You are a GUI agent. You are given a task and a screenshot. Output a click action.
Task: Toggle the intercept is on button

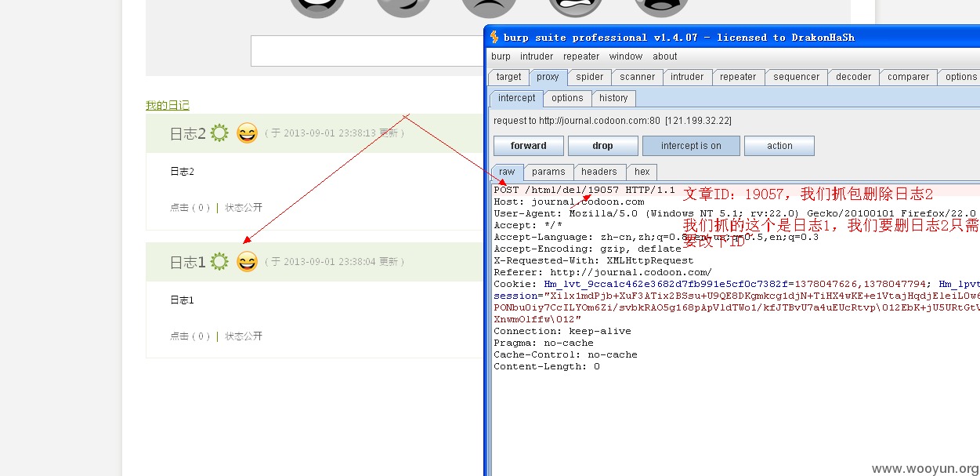(x=691, y=146)
